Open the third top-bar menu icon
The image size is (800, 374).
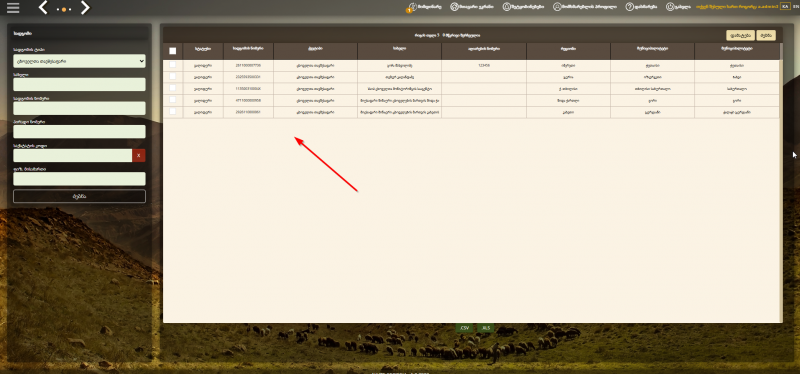[x=506, y=7]
